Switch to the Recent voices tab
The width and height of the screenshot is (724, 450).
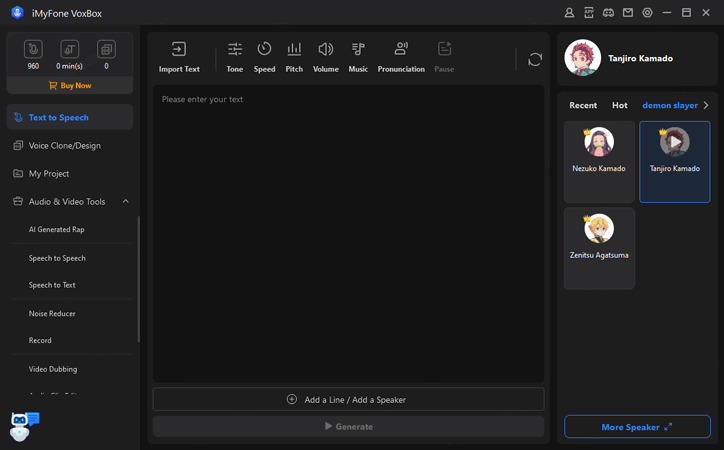[x=583, y=105]
